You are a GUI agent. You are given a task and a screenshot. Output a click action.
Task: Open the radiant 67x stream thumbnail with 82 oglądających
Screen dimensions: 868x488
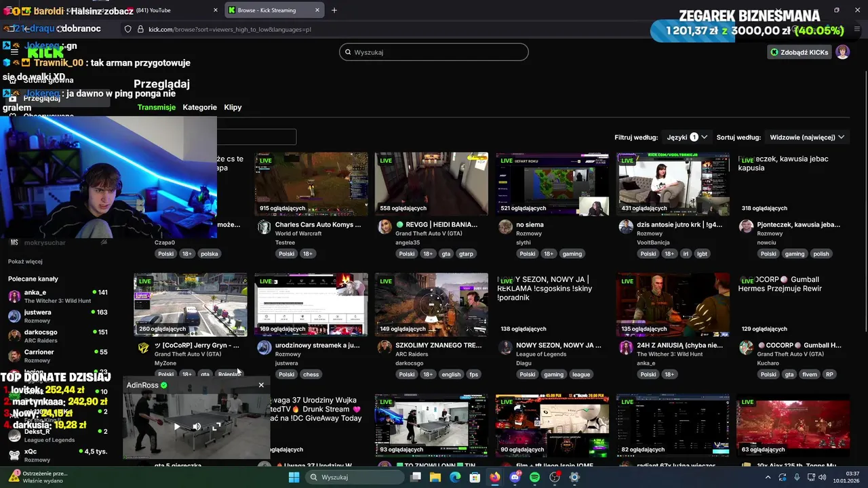[673, 425]
